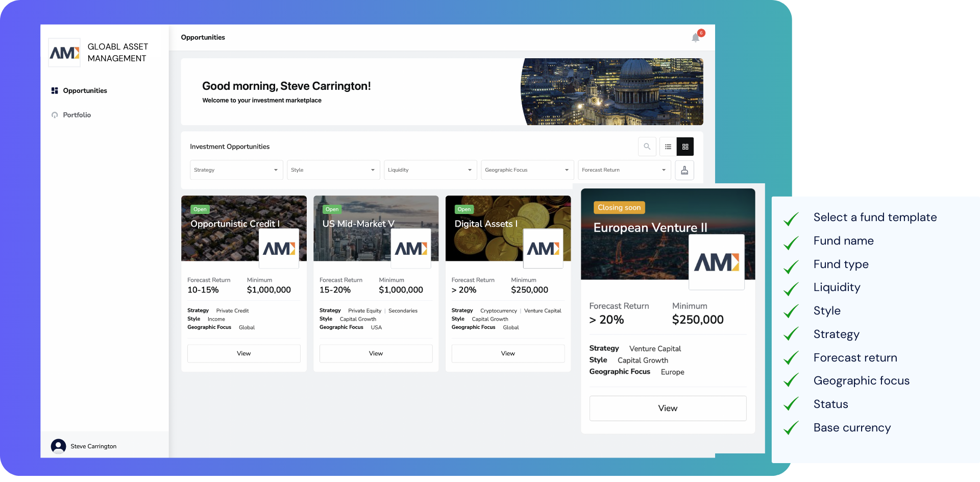Clear filters with the broom icon
Screen dimensions: 980x482
[x=684, y=170]
